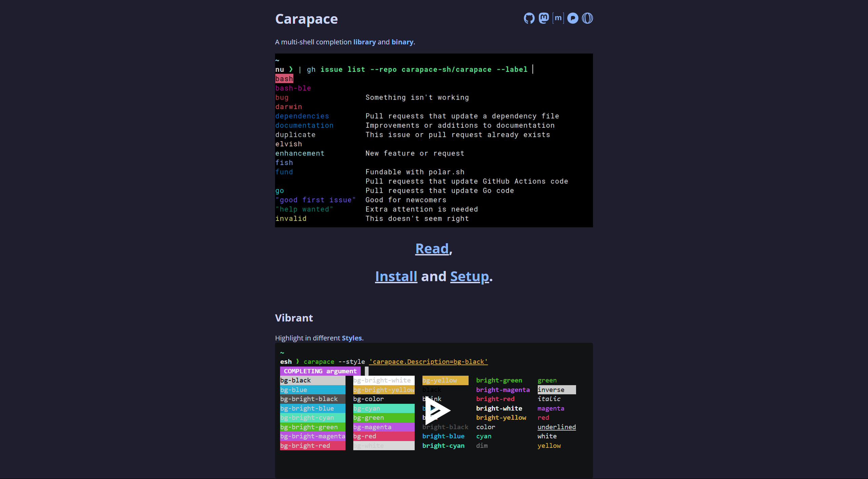Open the Carapace title heading

tap(307, 19)
